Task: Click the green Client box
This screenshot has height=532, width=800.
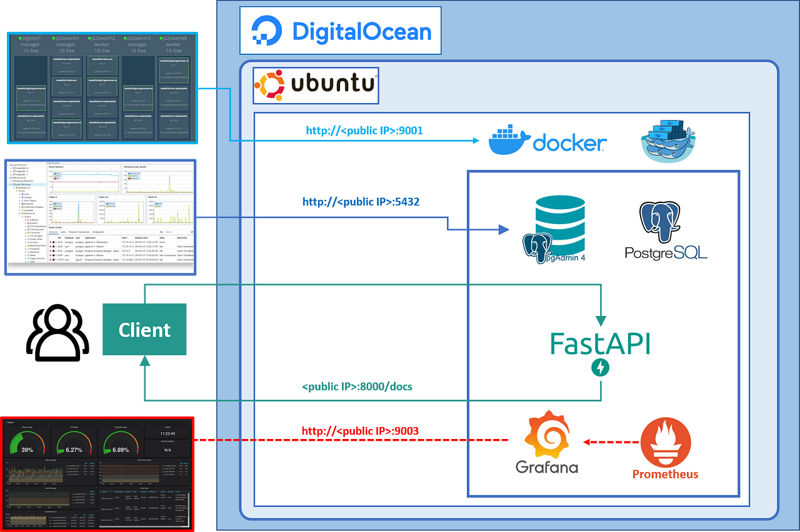Action: coord(144,330)
